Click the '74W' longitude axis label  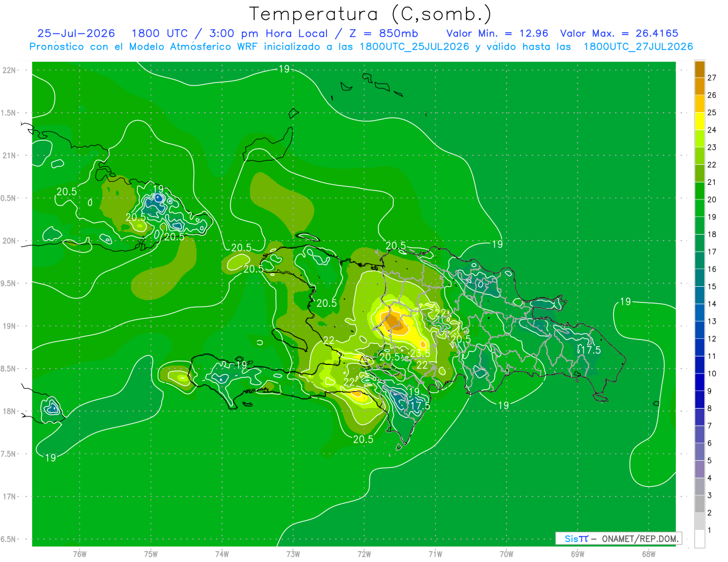tap(222, 554)
